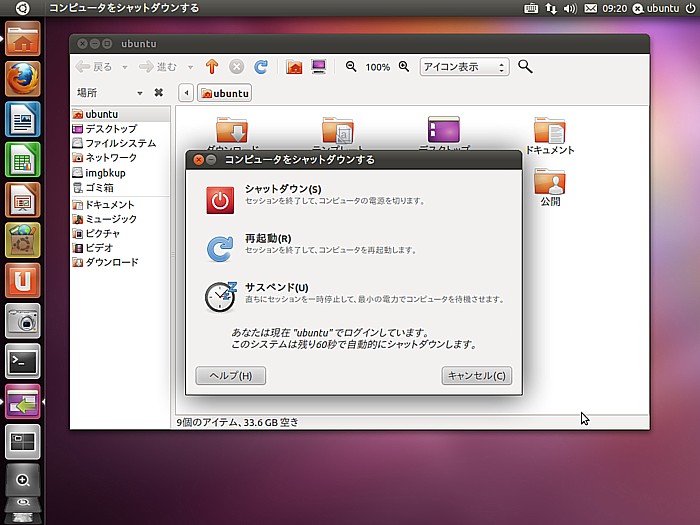Viewport: 700px width, 525px height.
Task: Open the home folder launcher icon
Action: tap(23, 39)
